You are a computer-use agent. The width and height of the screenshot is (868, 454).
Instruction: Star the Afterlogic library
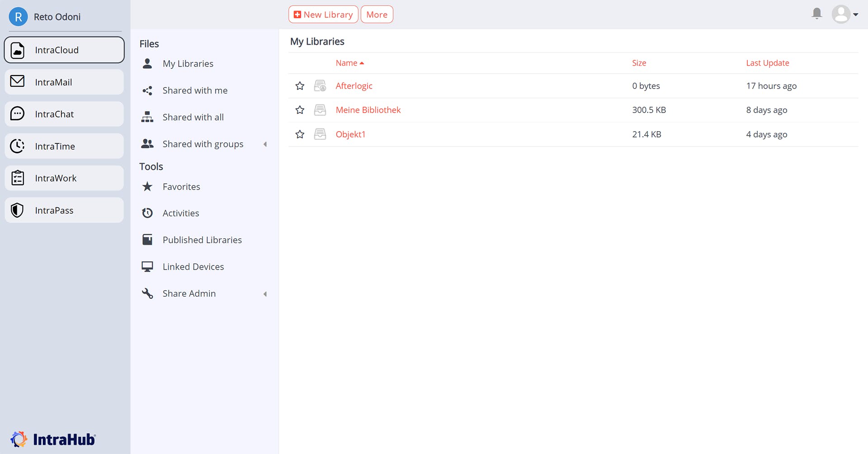click(x=300, y=85)
